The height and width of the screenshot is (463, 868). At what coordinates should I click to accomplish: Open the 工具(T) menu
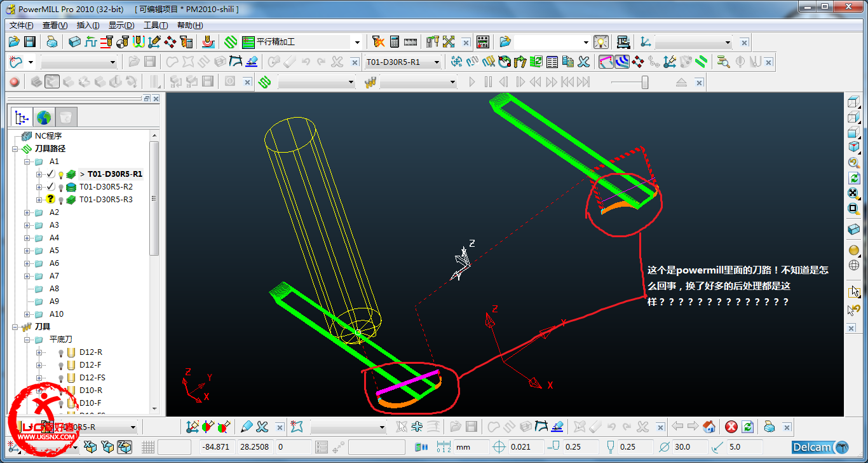[156, 25]
